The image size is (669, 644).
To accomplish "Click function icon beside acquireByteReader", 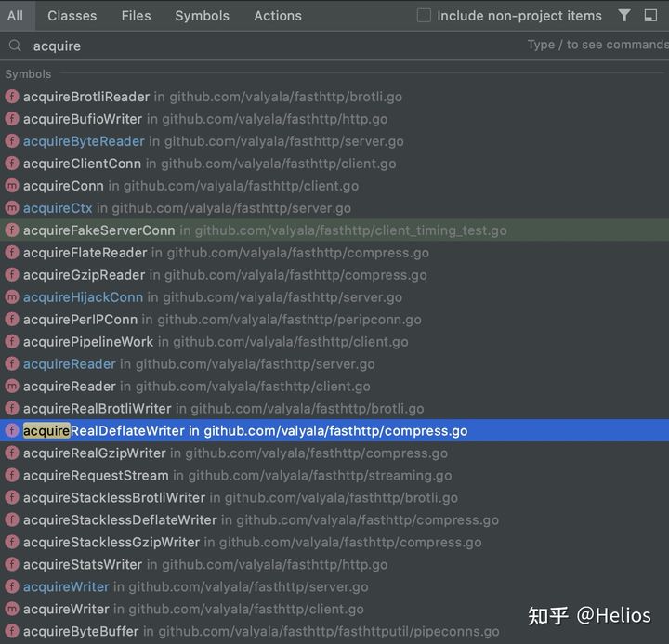I will click(x=12, y=141).
